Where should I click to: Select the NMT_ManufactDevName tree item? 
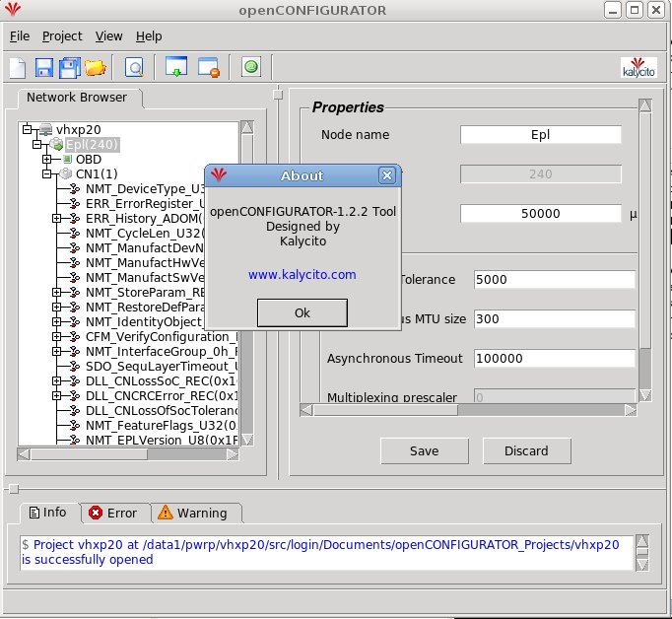[x=145, y=247]
